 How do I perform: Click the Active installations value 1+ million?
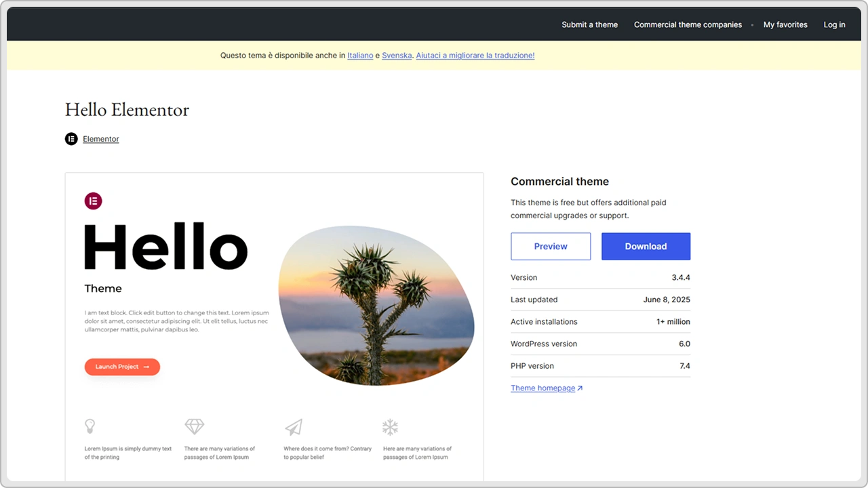pos(673,322)
